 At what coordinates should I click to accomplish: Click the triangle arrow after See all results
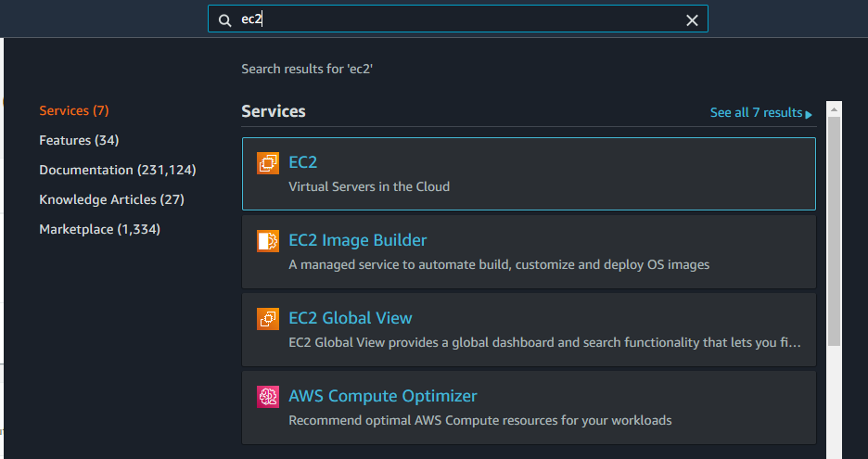(809, 114)
